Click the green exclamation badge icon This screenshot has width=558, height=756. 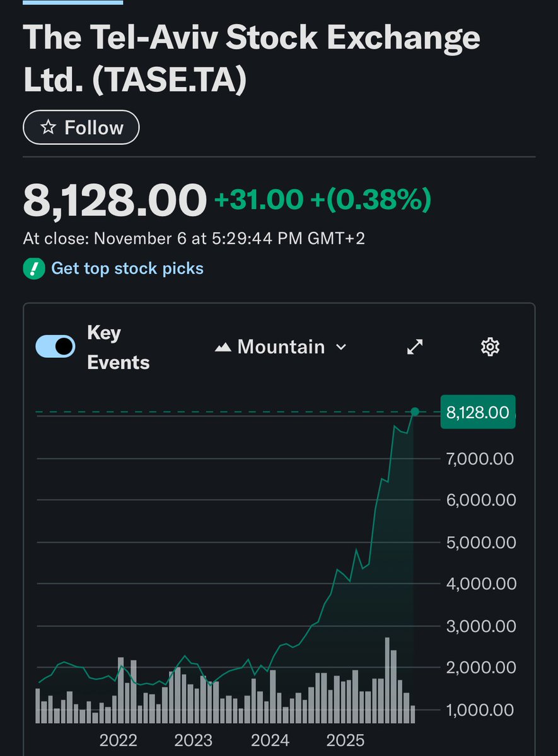coord(34,269)
